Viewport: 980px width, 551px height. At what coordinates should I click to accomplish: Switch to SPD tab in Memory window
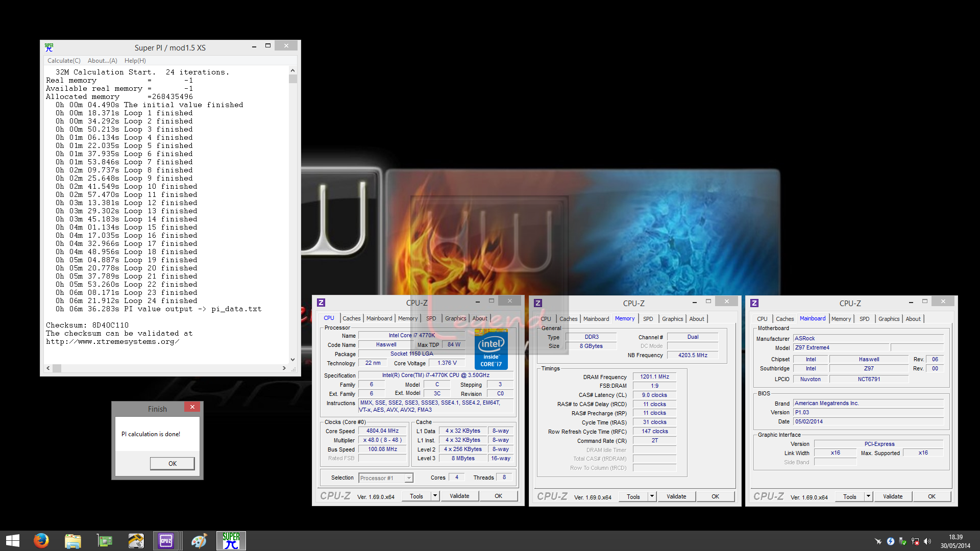[x=648, y=319]
